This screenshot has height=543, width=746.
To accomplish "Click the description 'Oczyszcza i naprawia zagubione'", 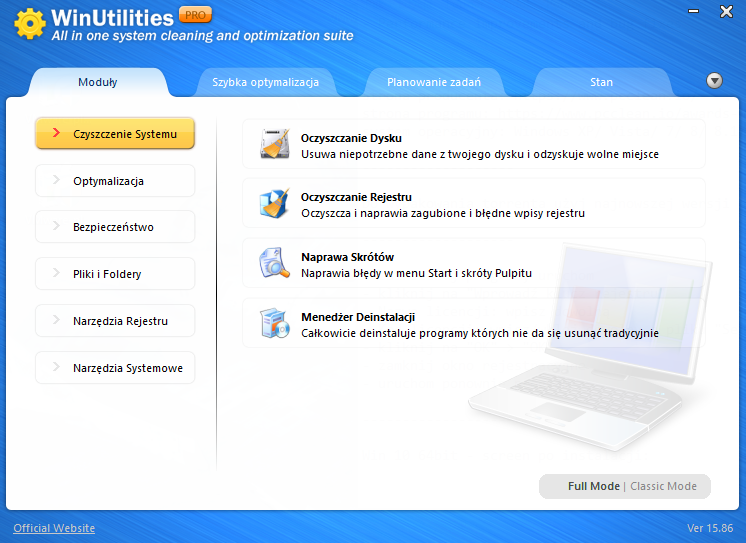I will pyautogui.click(x=443, y=213).
